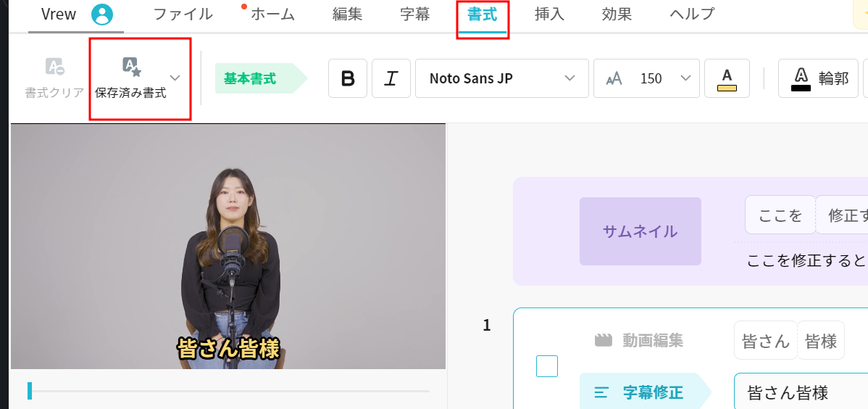Click the 皆さん皆様 caption on the video

[228, 349]
